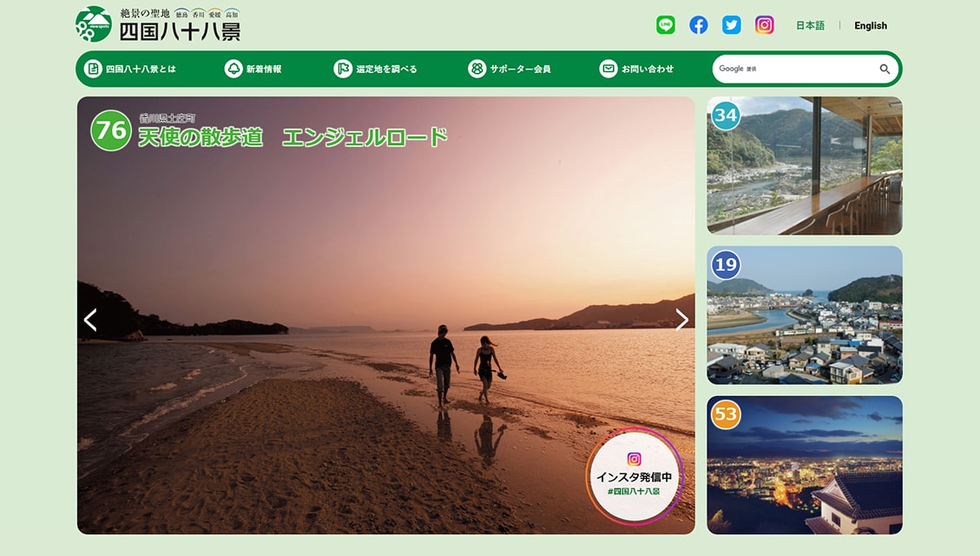980x556 pixels.
Task: Open the LINE social icon
Action: point(666,25)
